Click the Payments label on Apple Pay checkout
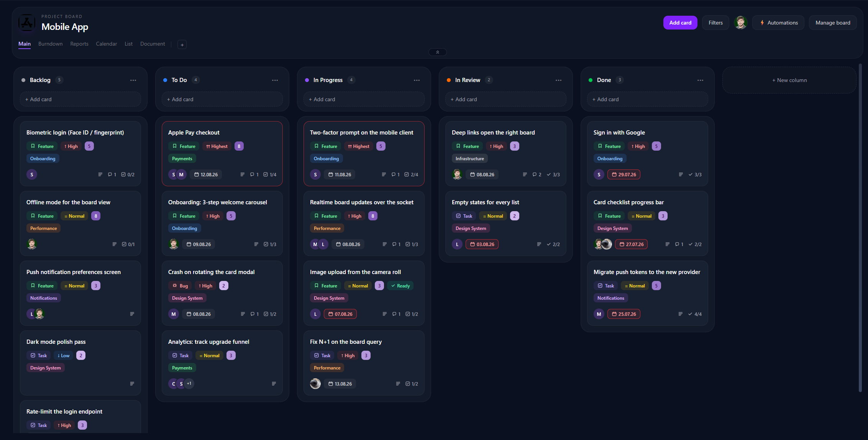Screen dimensions: 868x440 182,158
